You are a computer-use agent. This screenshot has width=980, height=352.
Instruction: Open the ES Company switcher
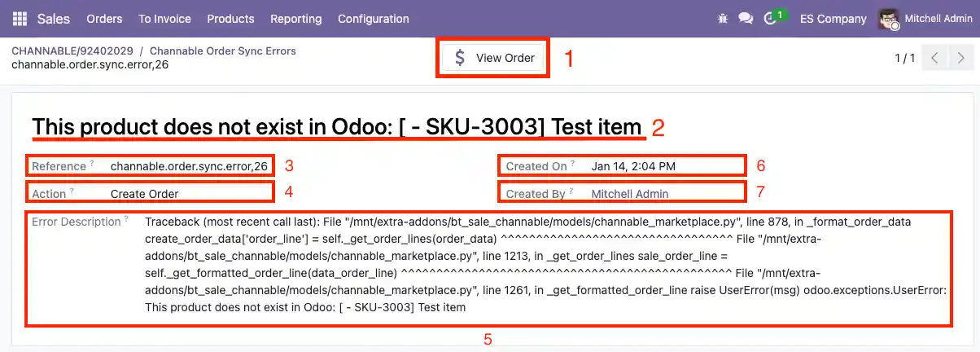[x=833, y=19]
